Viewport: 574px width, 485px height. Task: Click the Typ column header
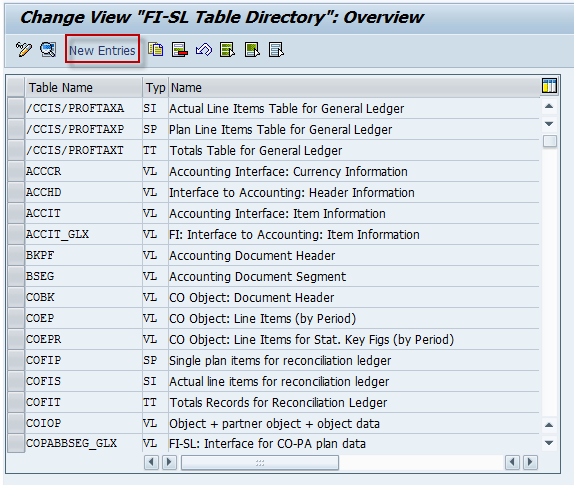156,87
